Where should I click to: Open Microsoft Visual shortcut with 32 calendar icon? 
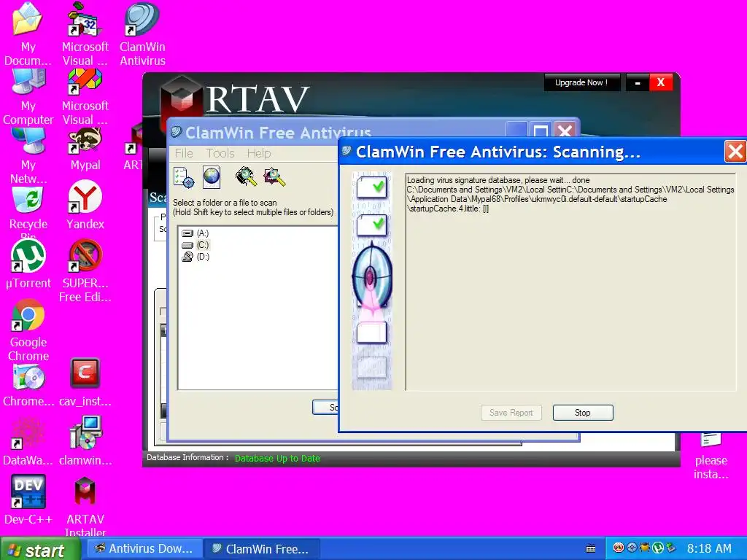(85, 19)
